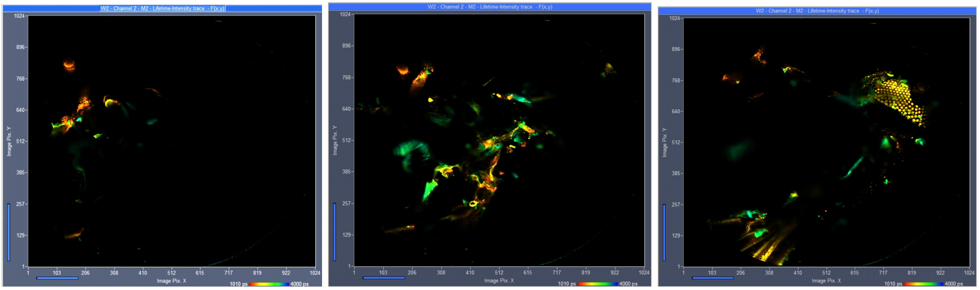Click the '1010 ps' lower limit in left window
This screenshot has height=290, width=980.
pyautogui.click(x=238, y=284)
